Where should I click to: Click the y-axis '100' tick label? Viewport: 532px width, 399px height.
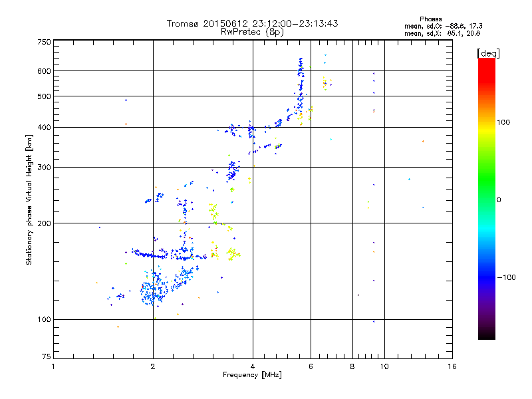point(44,320)
